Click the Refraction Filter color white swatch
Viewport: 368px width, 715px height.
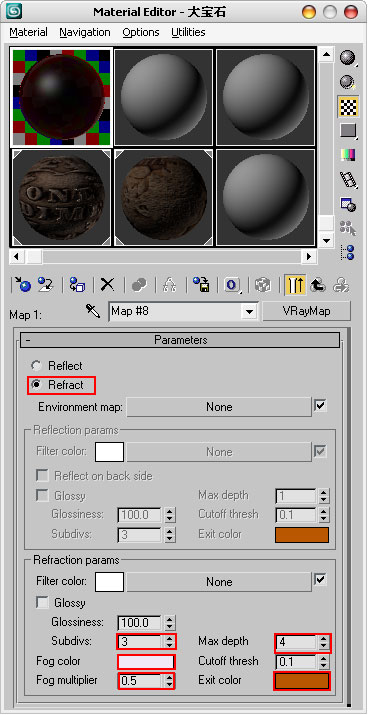coord(109,582)
